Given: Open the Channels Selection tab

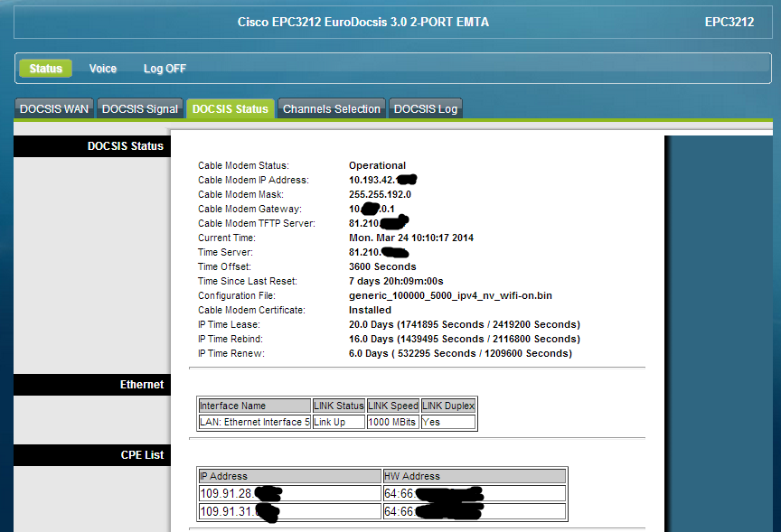Looking at the screenshot, I should click(x=332, y=109).
